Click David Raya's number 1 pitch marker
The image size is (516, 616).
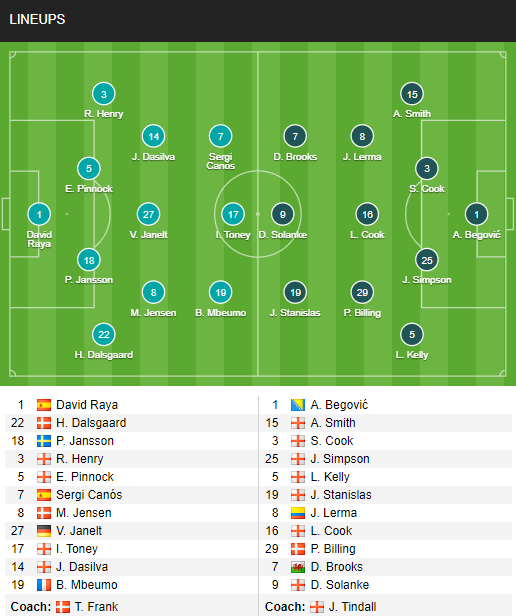(39, 214)
